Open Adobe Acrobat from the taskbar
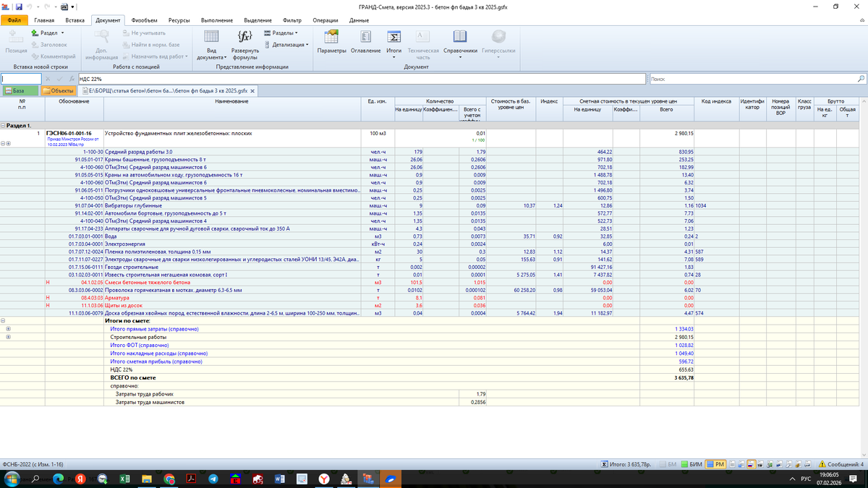 tap(191, 479)
